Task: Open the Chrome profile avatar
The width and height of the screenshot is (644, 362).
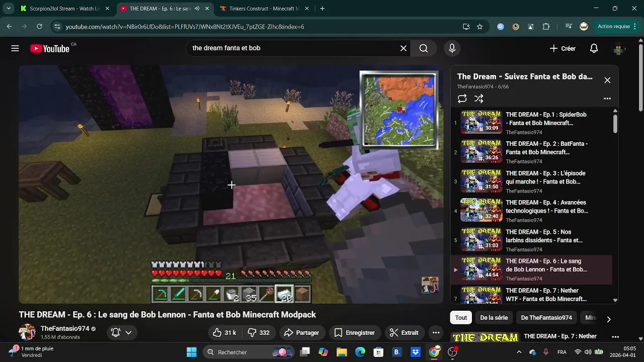Action: (x=584, y=27)
